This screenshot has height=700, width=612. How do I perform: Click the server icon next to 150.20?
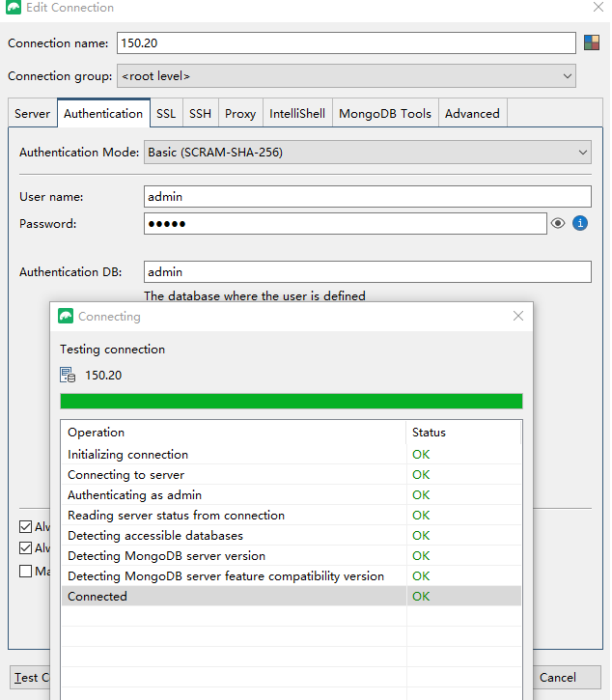pyautogui.click(x=68, y=375)
